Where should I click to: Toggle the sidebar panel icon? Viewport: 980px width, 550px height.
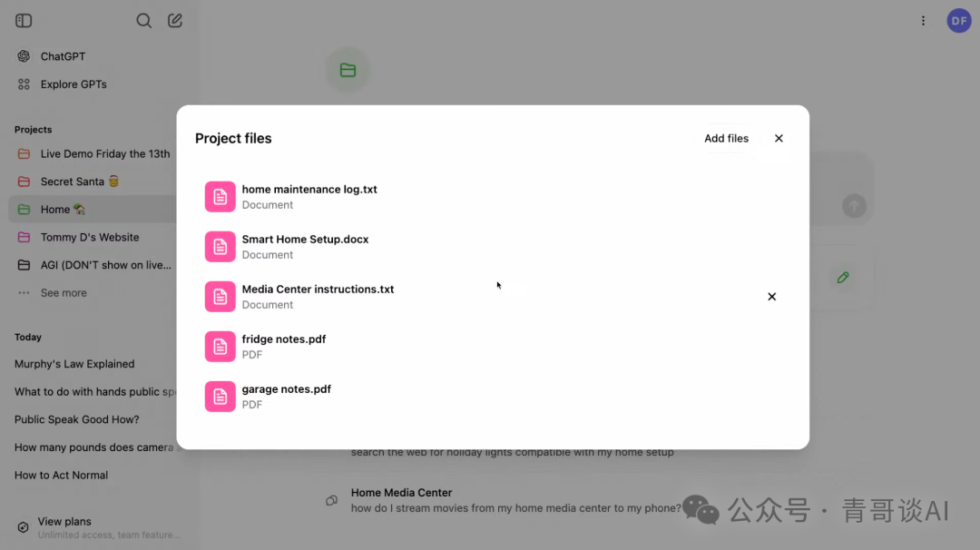(x=24, y=21)
